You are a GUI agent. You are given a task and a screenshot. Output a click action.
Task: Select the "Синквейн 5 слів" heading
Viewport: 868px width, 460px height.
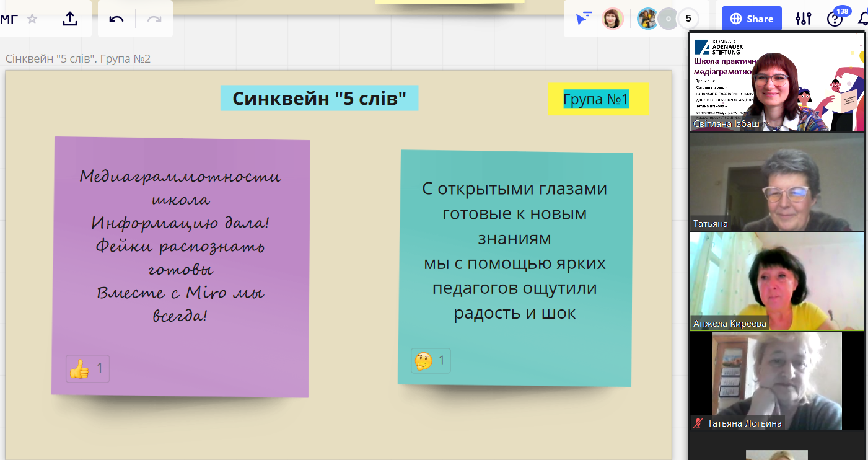pyautogui.click(x=319, y=99)
